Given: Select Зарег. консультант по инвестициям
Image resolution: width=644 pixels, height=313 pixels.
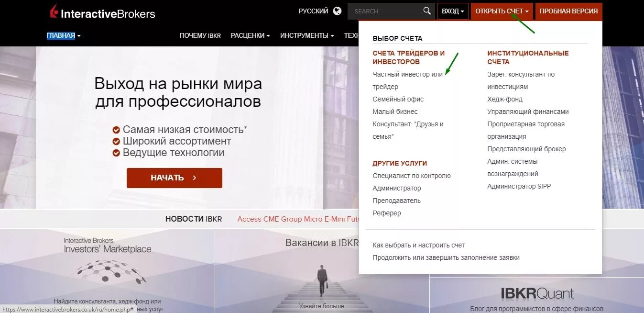Looking at the screenshot, I should [x=521, y=80].
